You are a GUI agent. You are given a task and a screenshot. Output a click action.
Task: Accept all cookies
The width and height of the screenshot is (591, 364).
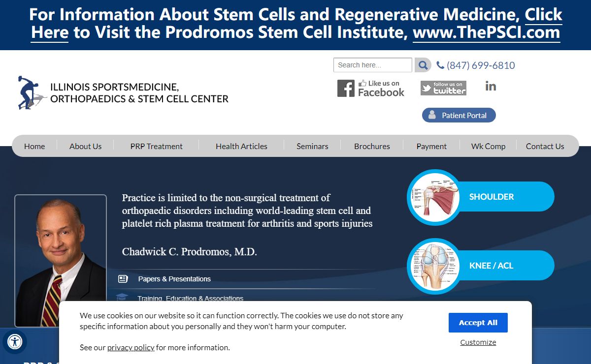click(x=478, y=323)
